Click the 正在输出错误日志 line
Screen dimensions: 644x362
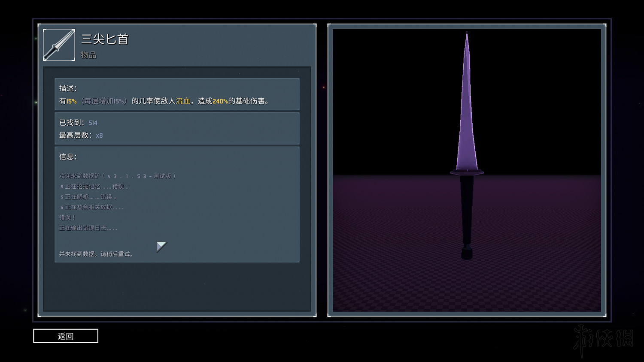click(88, 228)
